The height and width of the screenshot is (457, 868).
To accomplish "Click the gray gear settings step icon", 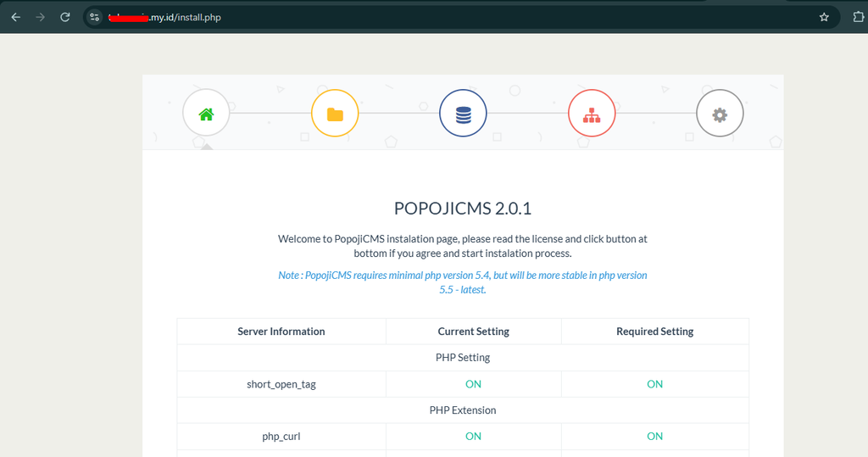I will [720, 113].
